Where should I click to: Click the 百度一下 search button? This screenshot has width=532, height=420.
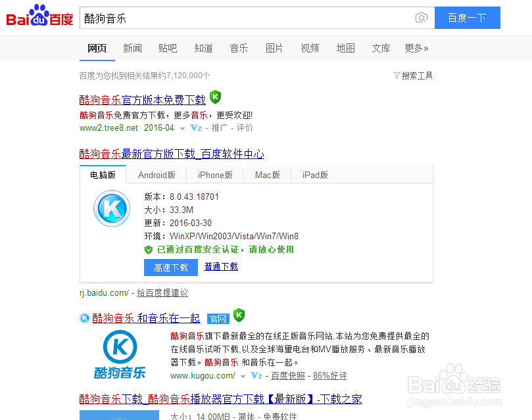[467, 18]
